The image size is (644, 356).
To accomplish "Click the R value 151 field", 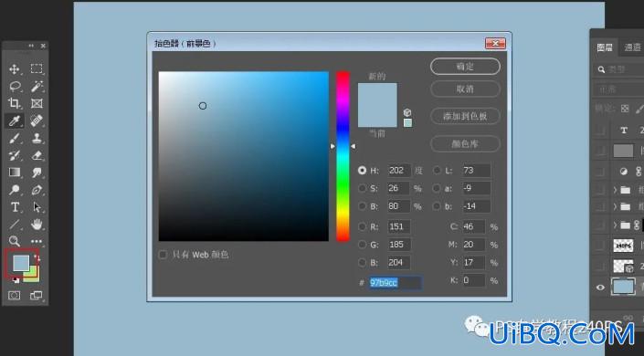I will (x=399, y=226).
